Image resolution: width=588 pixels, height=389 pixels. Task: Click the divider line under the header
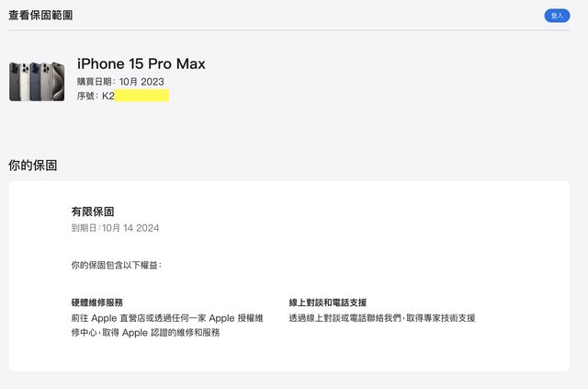[294, 30]
